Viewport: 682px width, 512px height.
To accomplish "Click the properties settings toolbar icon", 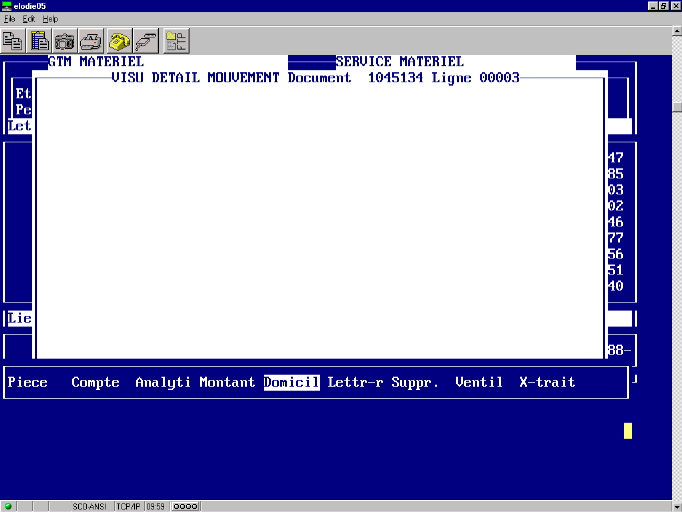I will click(177, 41).
